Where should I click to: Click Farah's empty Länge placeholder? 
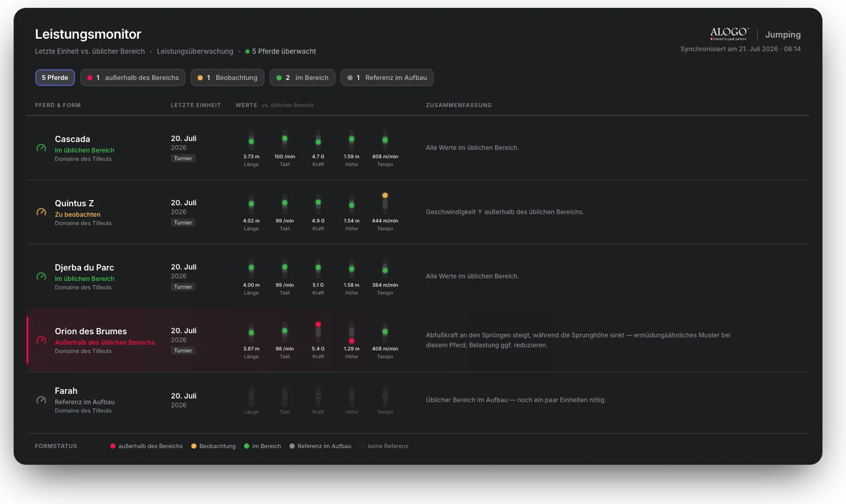251,397
